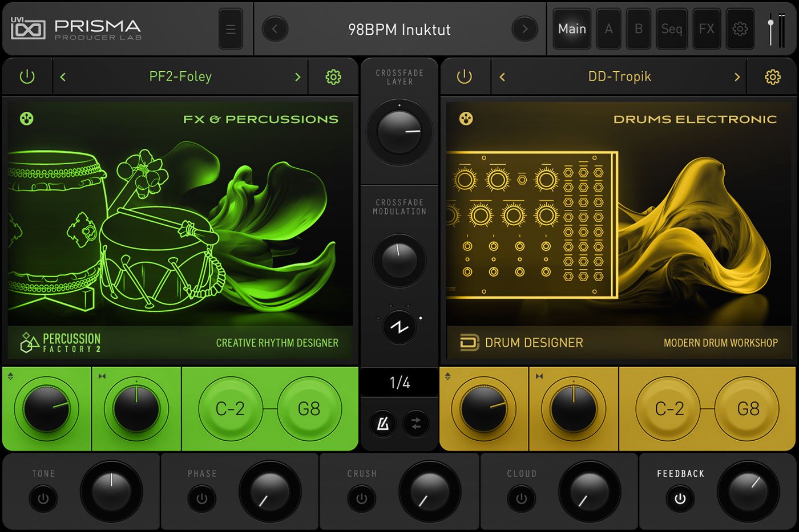
Task: Select previous sound before PF2-Foley
Action: tap(63, 77)
